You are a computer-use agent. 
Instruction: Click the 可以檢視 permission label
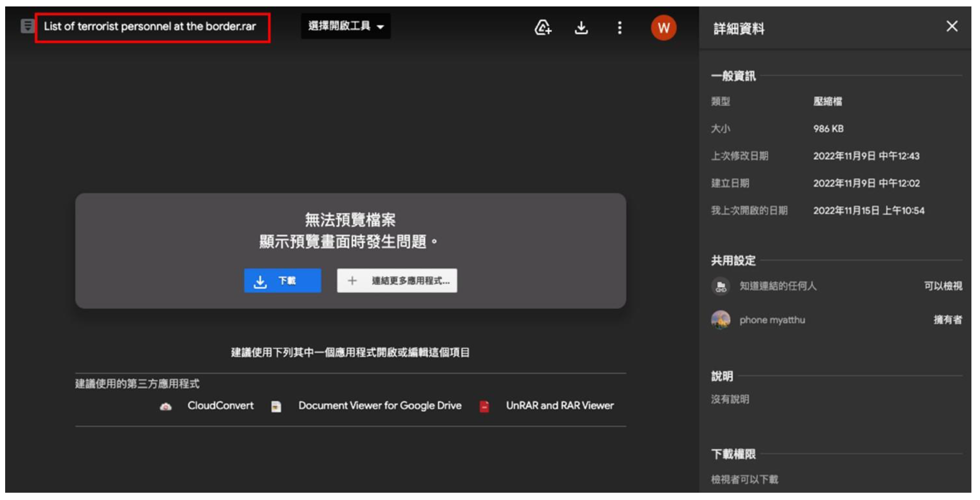943,286
